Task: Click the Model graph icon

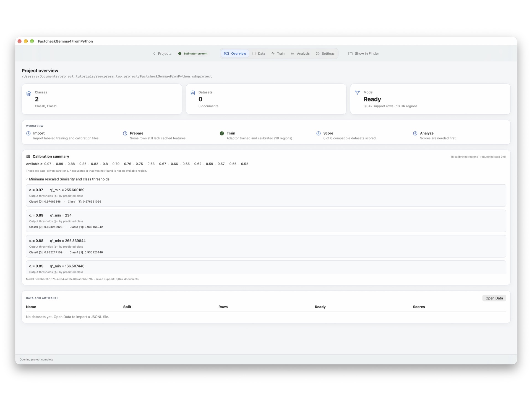Action: tap(357, 93)
